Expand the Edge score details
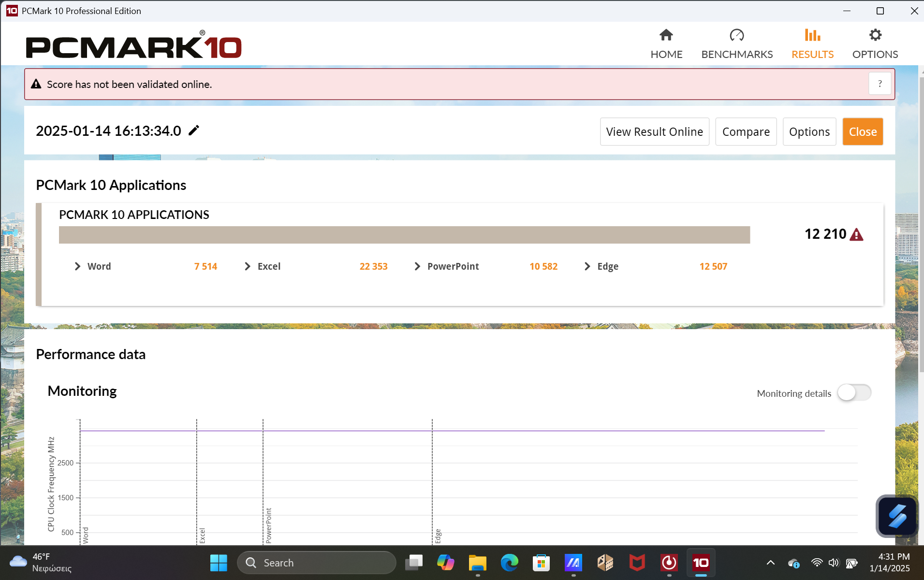 point(587,266)
